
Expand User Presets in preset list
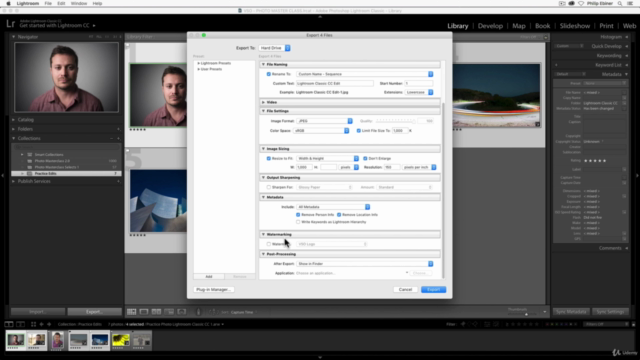click(198, 69)
